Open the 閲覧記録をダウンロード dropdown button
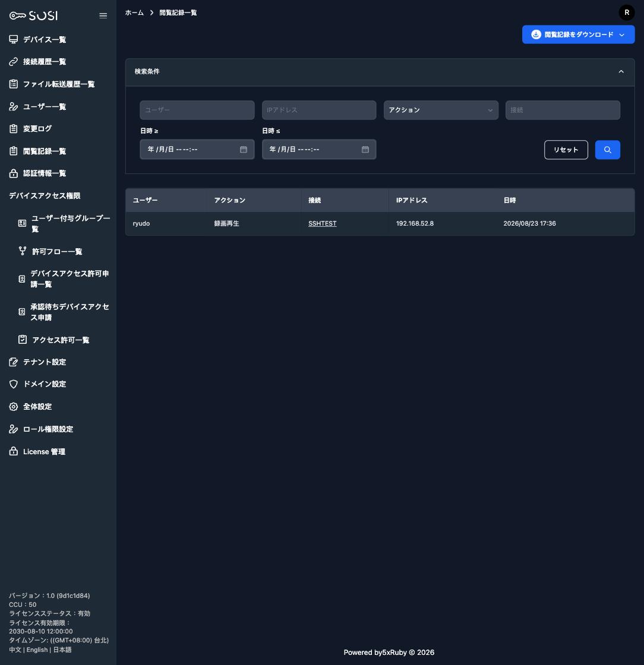The width and height of the screenshot is (644, 665). point(578,34)
